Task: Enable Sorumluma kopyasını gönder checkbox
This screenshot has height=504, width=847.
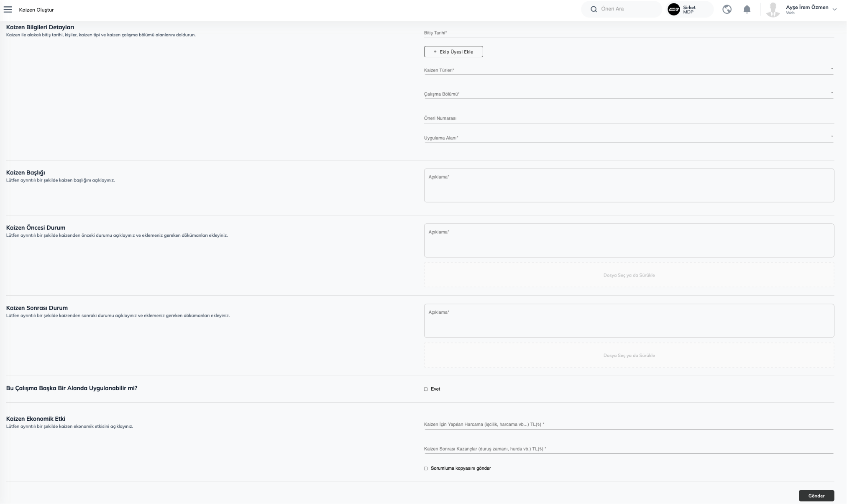Action: (x=426, y=468)
